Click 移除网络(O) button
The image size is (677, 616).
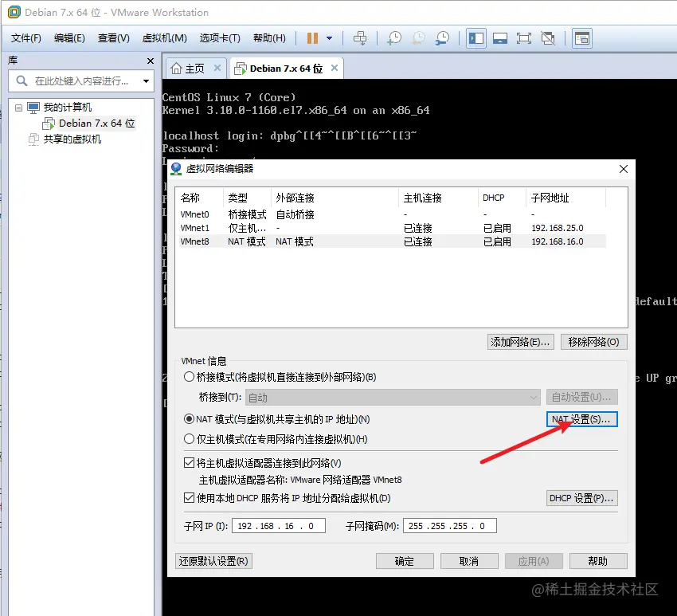(593, 342)
